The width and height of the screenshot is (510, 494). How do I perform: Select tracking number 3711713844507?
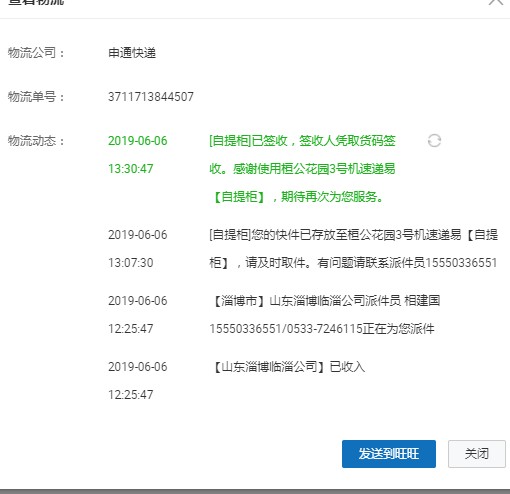pos(151,97)
